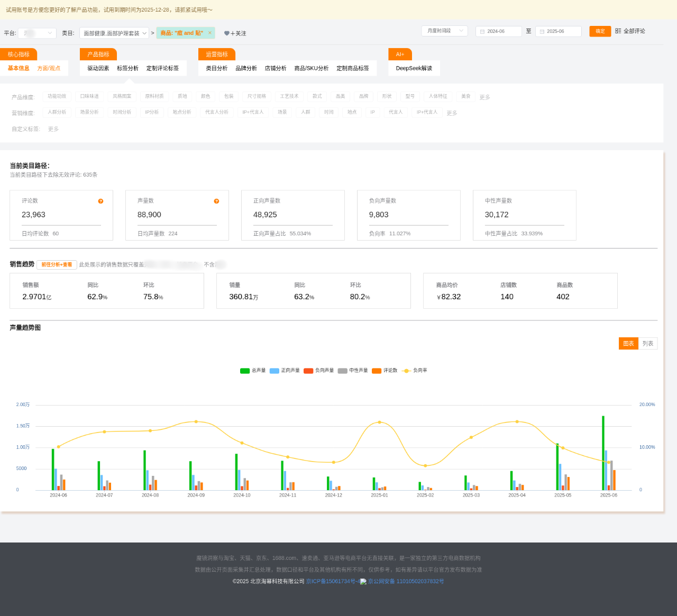The image size is (677, 616).
Task: Expand 更多 in 营销维度 row
Action: pyautogui.click(x=452, y=113)
